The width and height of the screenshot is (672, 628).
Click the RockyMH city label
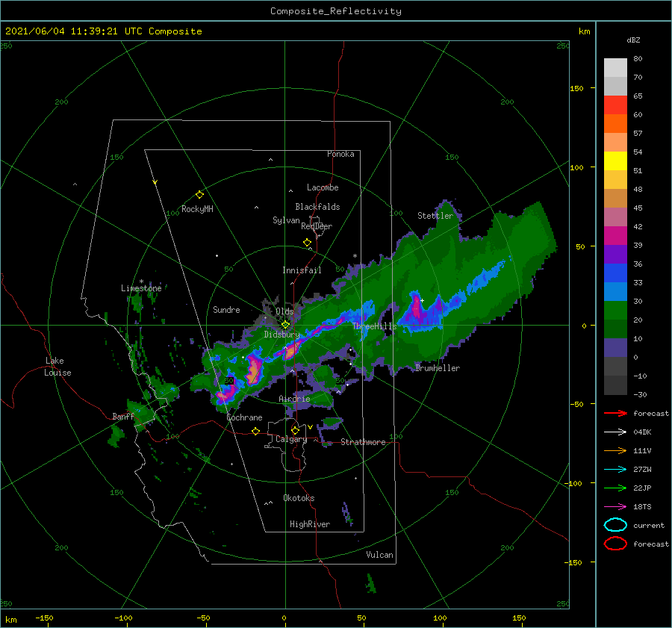[197, 209]
